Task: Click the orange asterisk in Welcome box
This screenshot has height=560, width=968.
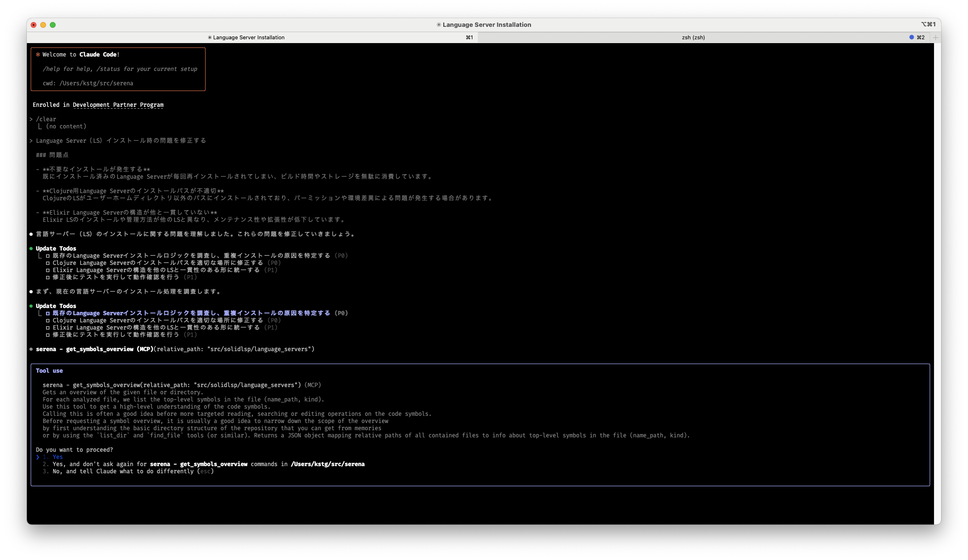Action: click(38, 55)
